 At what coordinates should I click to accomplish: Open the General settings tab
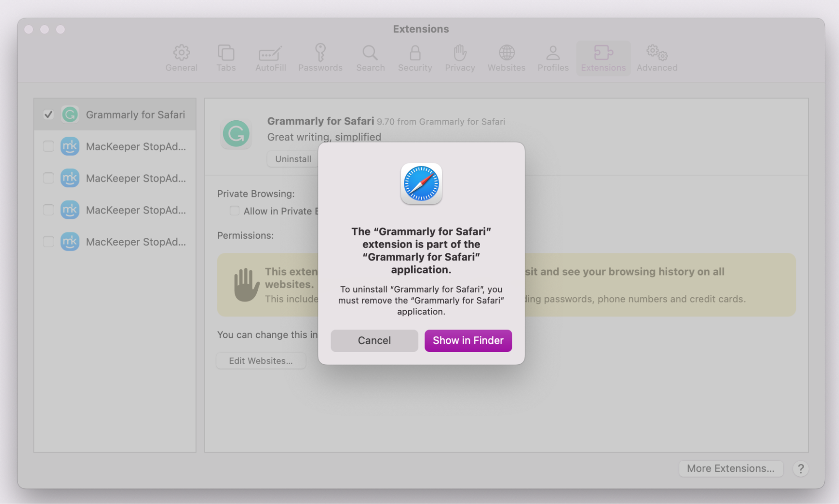coord(181,58)
